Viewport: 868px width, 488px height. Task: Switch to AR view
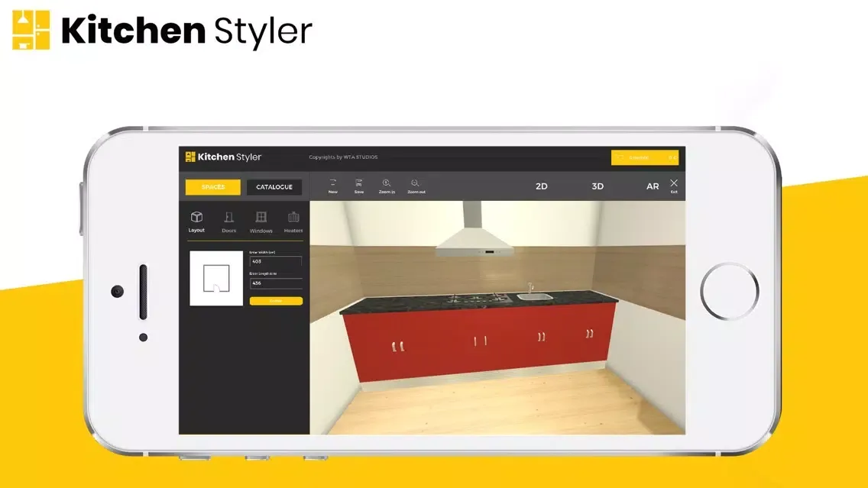653,186
